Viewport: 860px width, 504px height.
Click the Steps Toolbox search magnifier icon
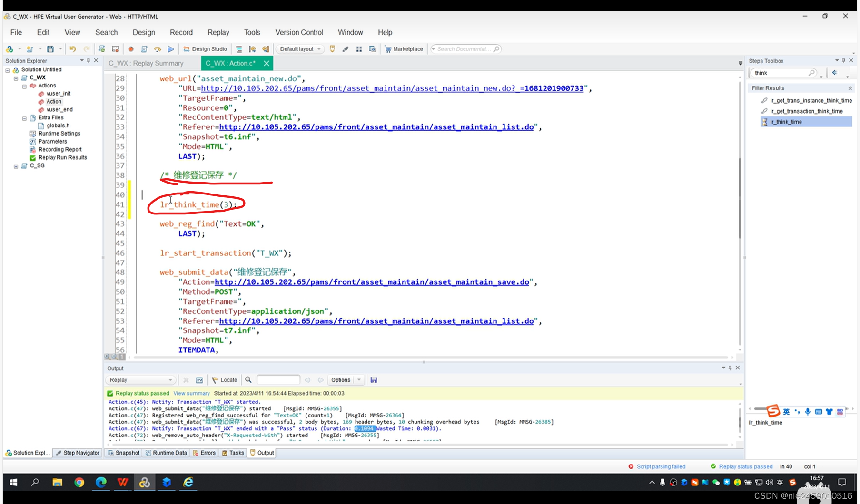point(812,73)
